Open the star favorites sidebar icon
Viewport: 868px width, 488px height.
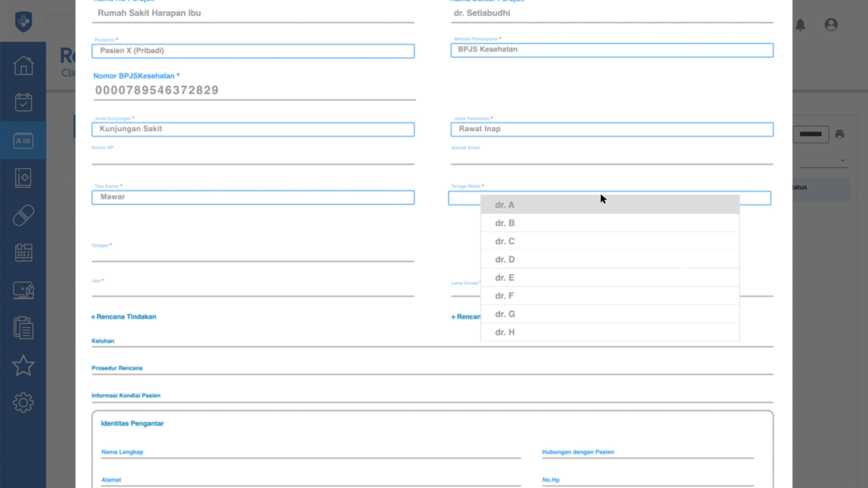pos(23,365)
